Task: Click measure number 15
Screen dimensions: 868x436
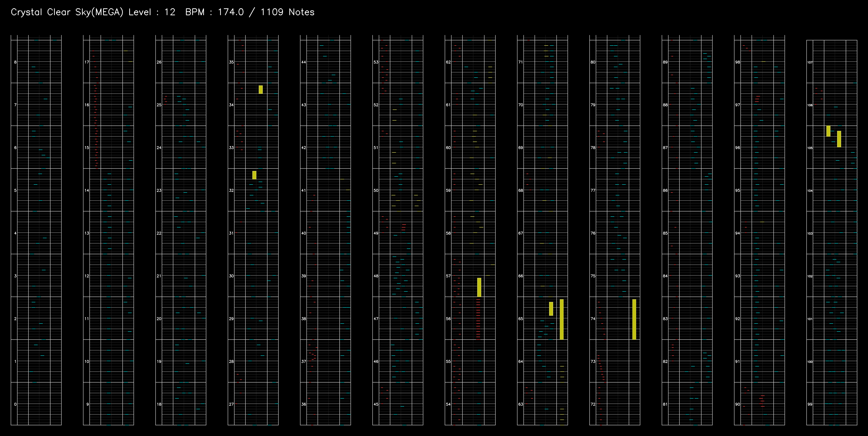Action: coord(87,148)
